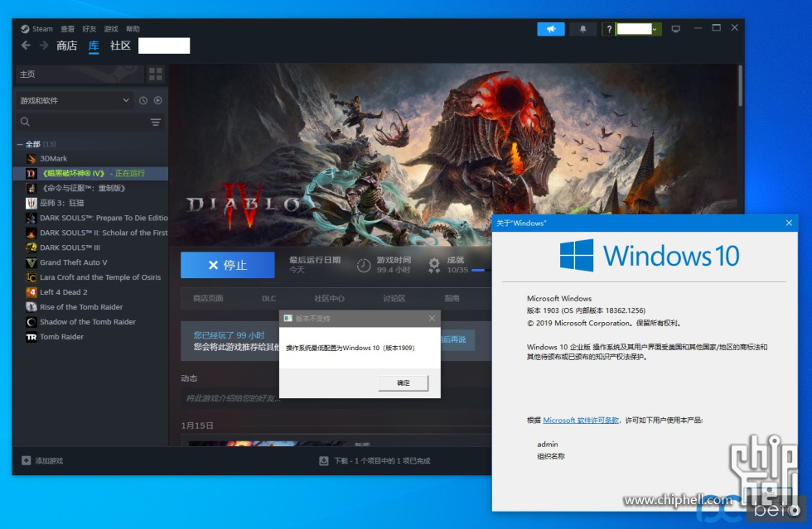Select the 库 library tab
812x529 pixels.
point(94,46)
